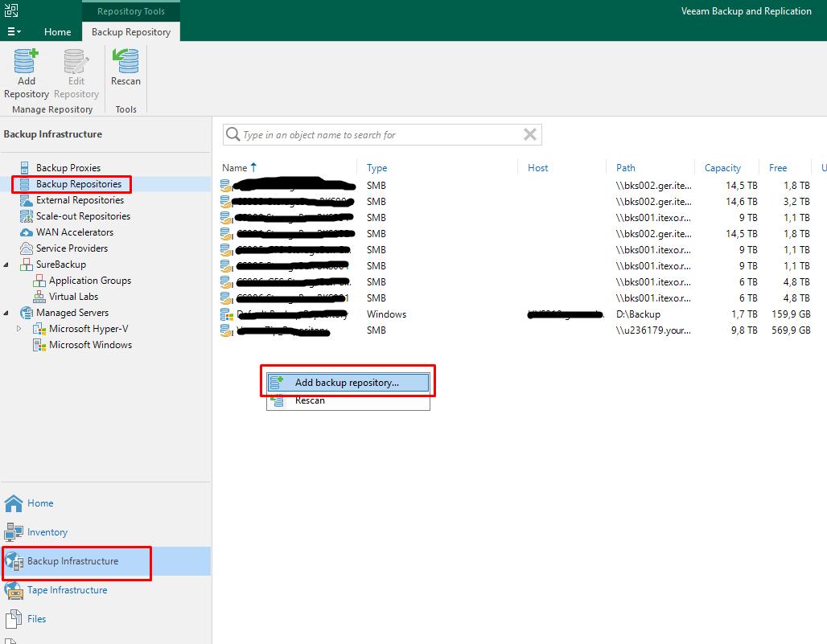Select Backup Repositories in the tree
The width and height of the screenshot is (827, 644).
pyautogui.click(x=79, y=184)
